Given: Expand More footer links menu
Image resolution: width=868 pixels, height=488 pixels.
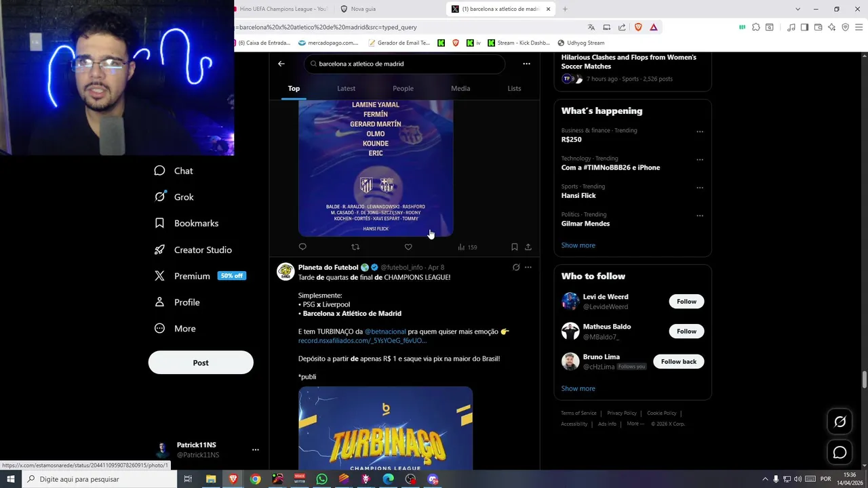Looking at the screenshot, I should [635, 424].
